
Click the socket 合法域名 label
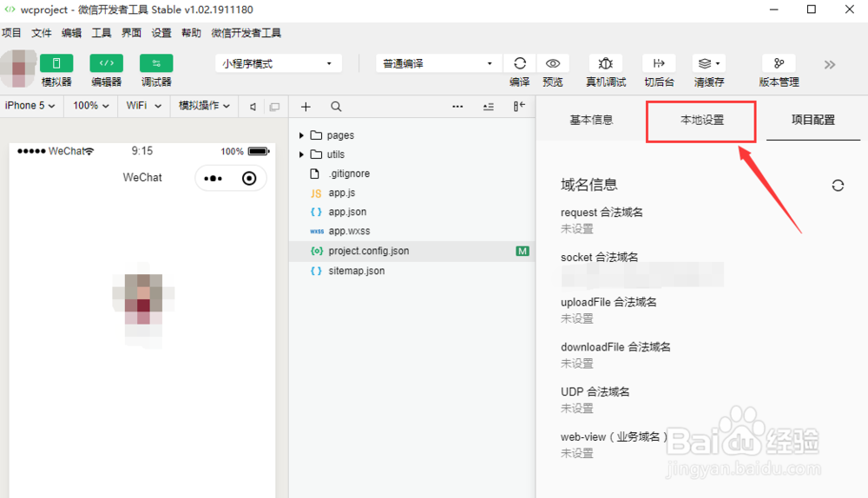(600, 258)
